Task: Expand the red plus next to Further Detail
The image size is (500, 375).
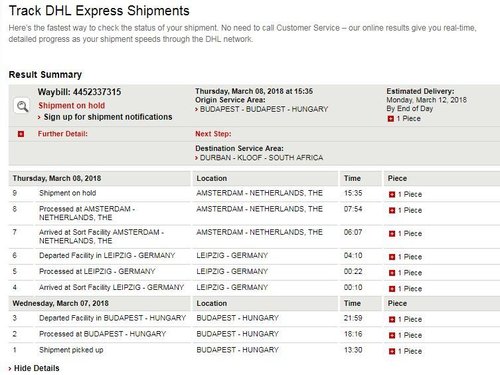Action: (21, 134)
